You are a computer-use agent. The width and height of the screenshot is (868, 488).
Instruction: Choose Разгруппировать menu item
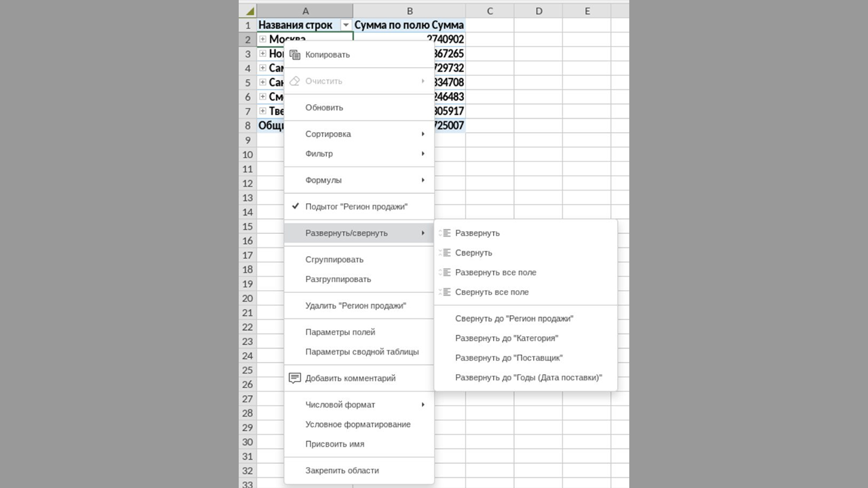pyautogui.click(x=359, y=279)
